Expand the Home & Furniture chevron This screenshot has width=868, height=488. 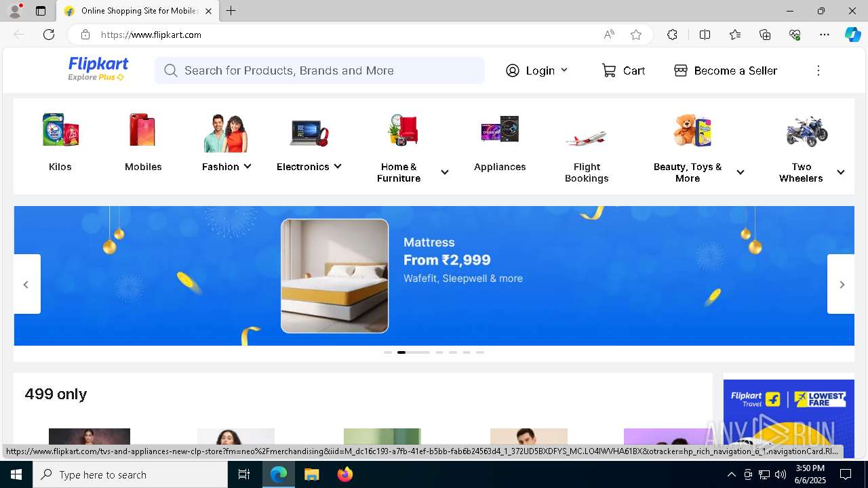[445, 172]
